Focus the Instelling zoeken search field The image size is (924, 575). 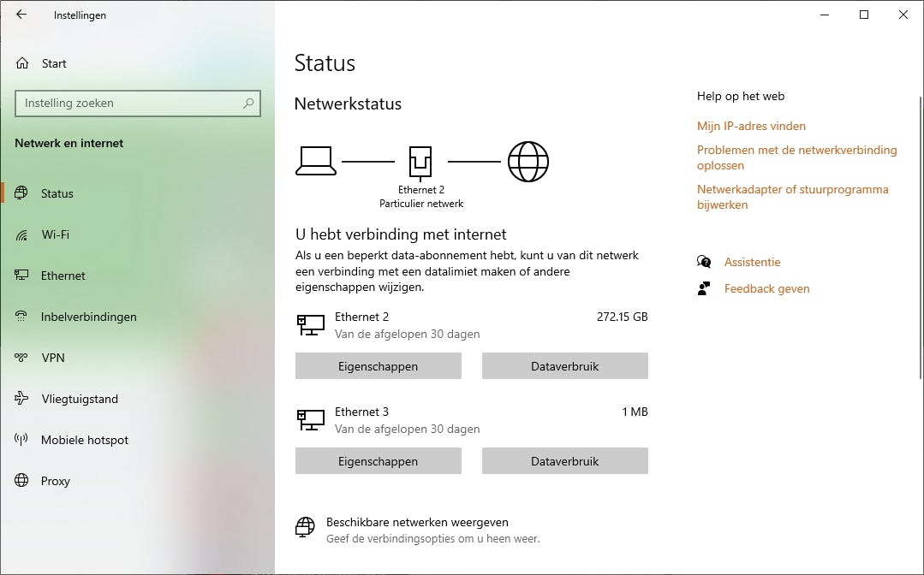(128, 104)
